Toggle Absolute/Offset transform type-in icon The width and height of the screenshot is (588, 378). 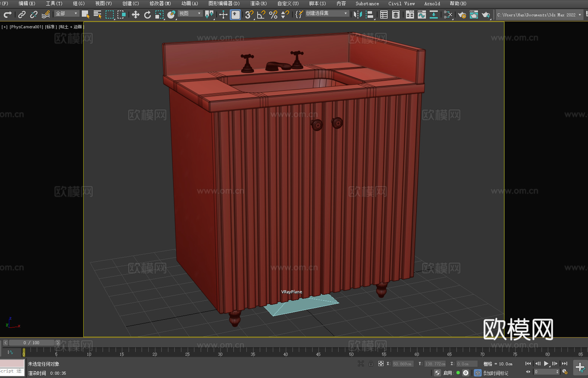(x=381, y=364)
